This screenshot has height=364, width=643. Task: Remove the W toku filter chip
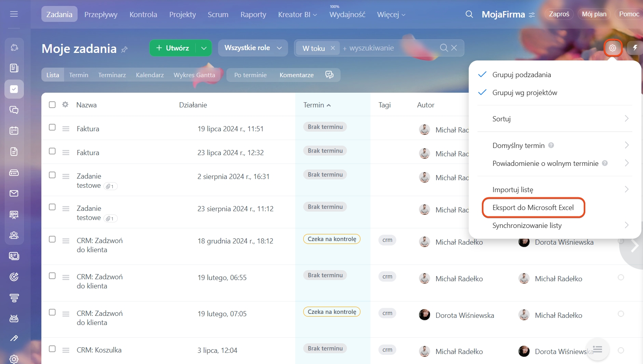(x=333, y=48)
